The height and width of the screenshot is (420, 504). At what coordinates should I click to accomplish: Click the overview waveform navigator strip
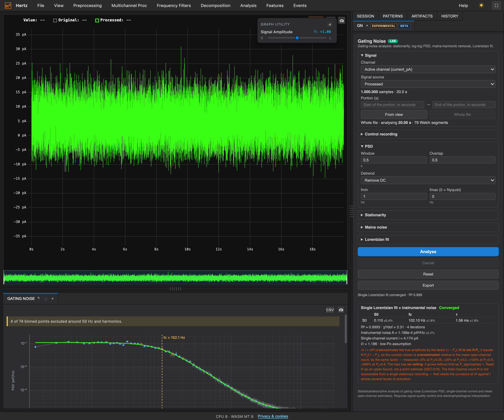click(x=175, y=277)
